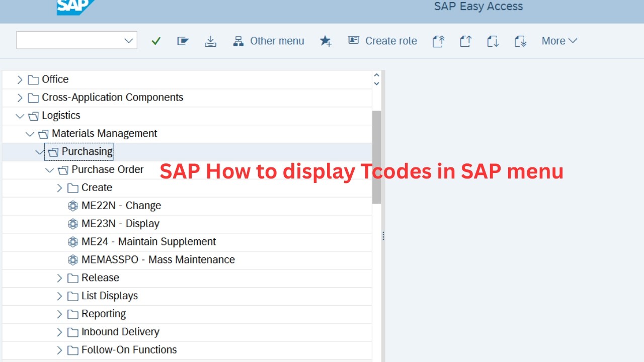Select the Reporting folder label
The image size is (644, 362).
tap(104, 314)
